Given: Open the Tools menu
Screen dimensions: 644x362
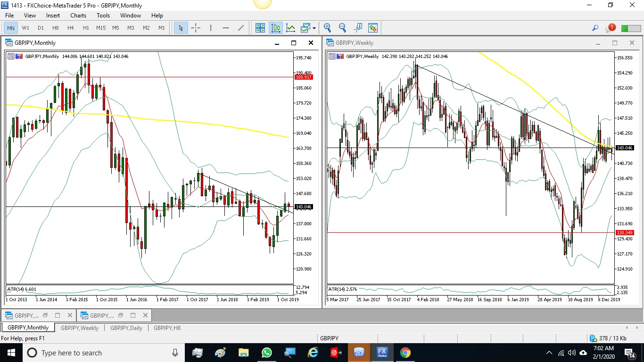Looking at the screenshot, I should pyautogui.click(x=103, y=16).
